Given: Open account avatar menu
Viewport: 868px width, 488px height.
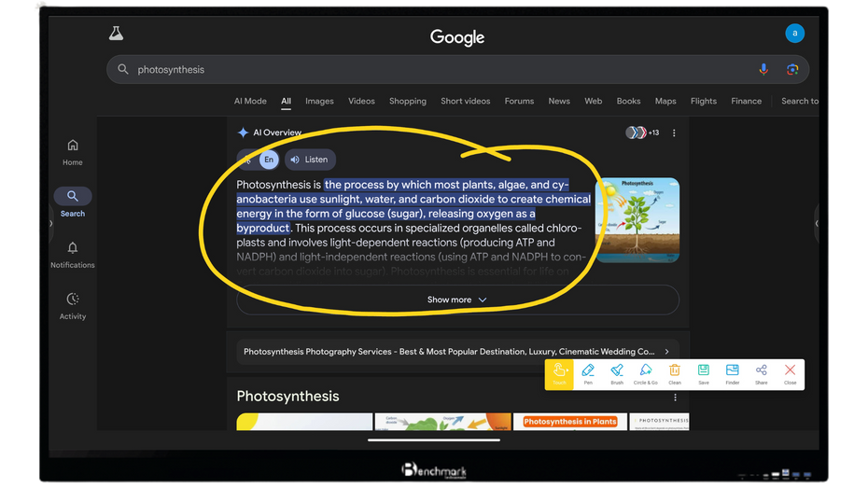Looking at the screenshot, I should click(794, 34).
